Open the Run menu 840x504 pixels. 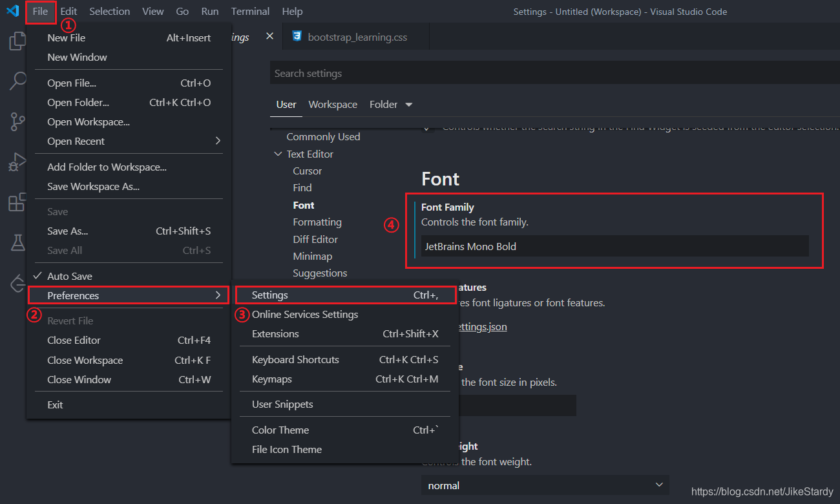pyautogui.click(x=210, y=11)
